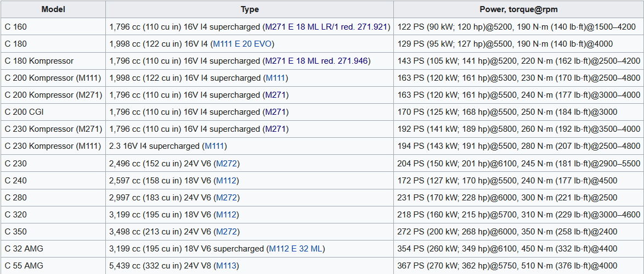Open M111 link in C 200 Kompressor (M111) row
This screenshot has height=274, width=644.
pos(275,78)
